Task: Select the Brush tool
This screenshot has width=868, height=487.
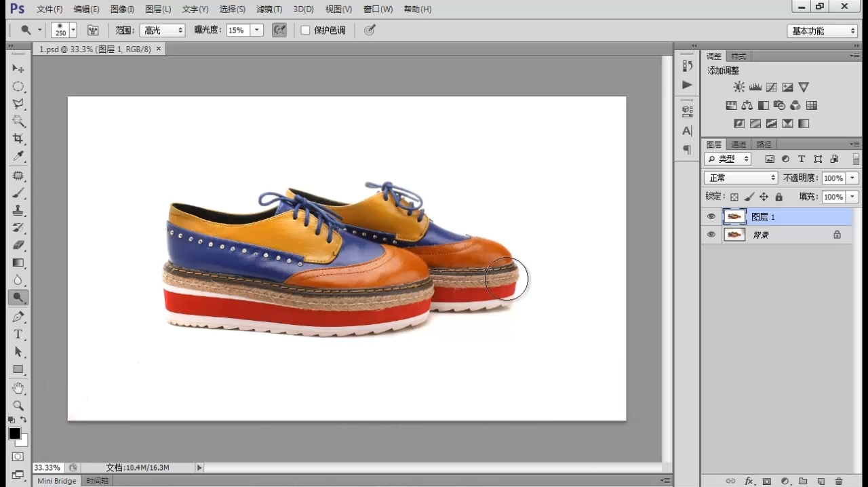Action: [18, 193]
